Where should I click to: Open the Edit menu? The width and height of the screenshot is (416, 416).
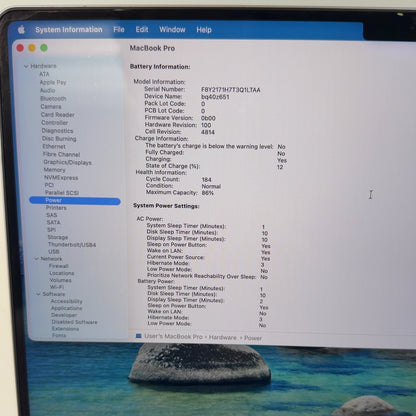(x=142, y=30)
